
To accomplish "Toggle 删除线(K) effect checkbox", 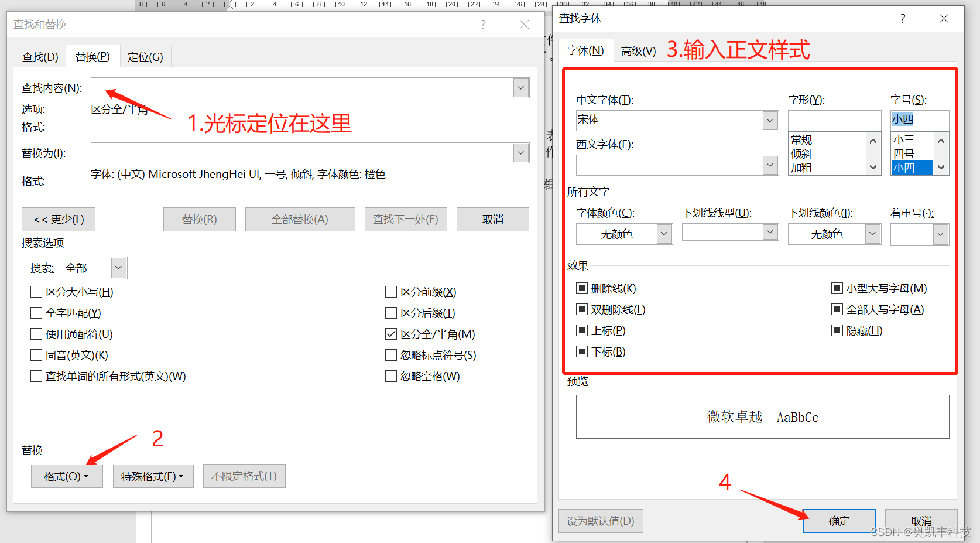I will click(x=582, y=288).
